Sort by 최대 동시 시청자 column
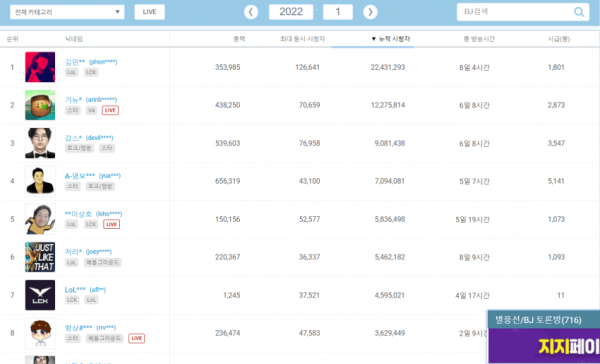600x364 pixels. 302,39
